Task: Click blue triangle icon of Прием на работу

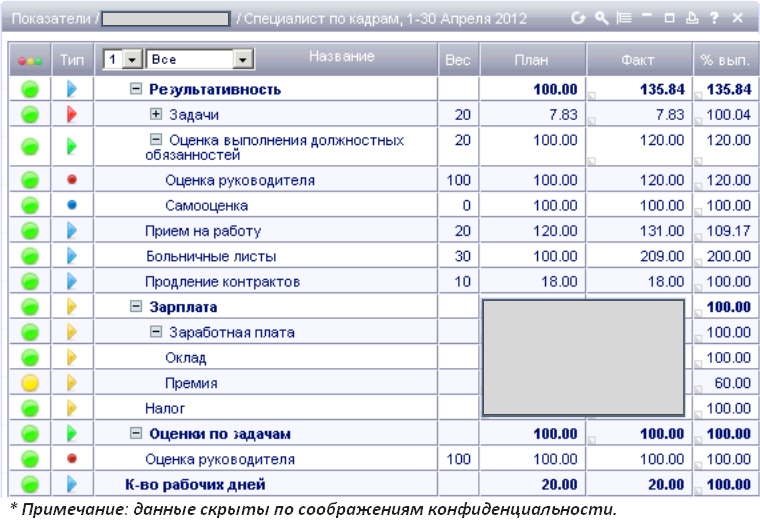Action: (x=72, y=230)
